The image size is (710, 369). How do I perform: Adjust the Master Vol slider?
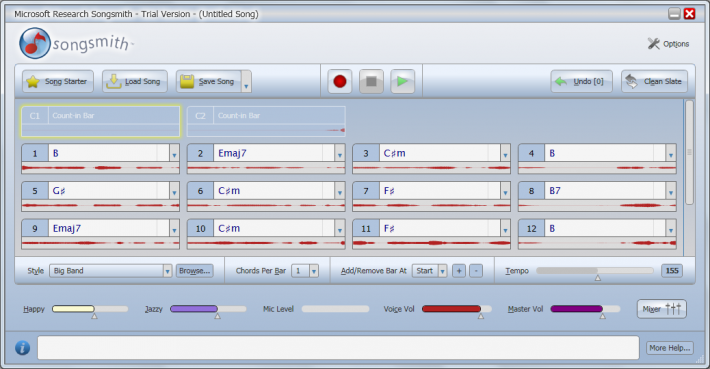click(585, 310)
